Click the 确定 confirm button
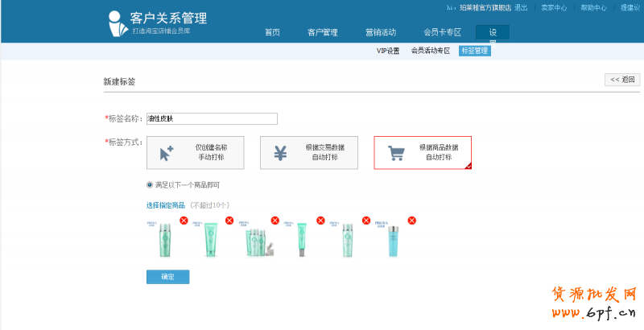 [x=167, y=277]
